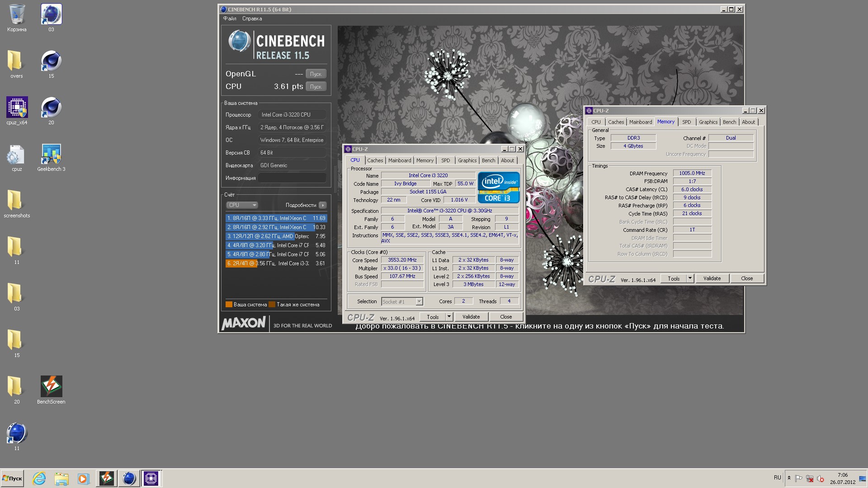Viewport: 868px width, 488px height.
Task: Open the Справка menu in Cinebench
Action: tap(252, 19)
